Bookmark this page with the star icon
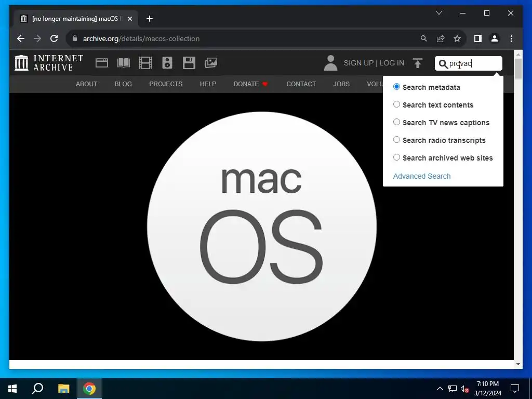 tap(457, 38)
